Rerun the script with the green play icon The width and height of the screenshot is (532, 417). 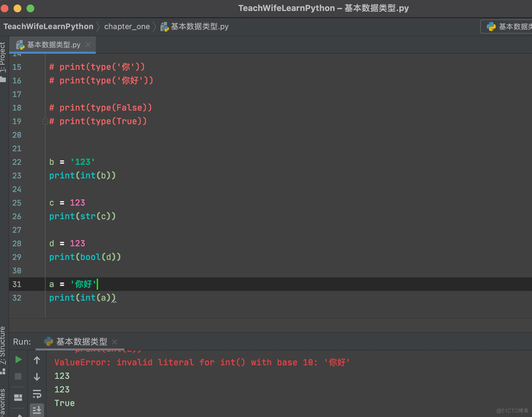pyautogui.click(x=18, y=359)
